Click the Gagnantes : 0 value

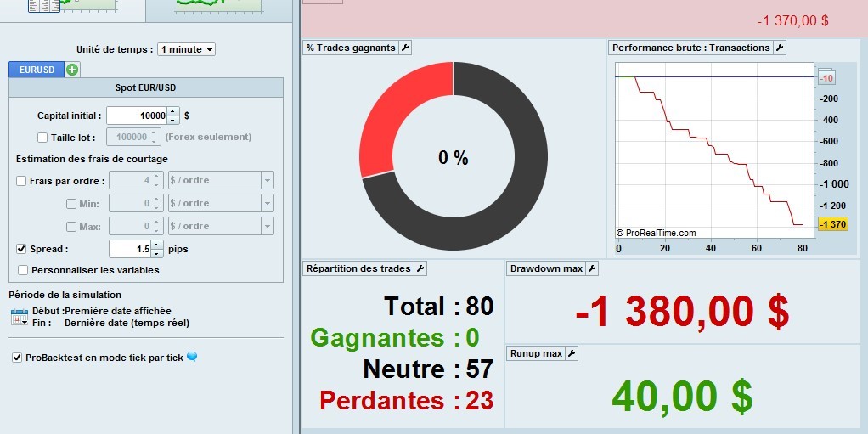tap(395, 337)
